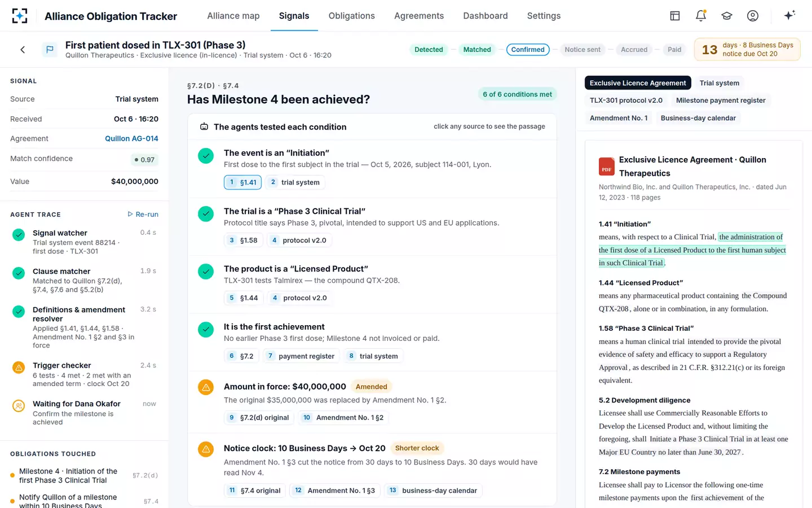812x508 pixels.
Task: Switch to the Alliance map tab
Action: pos(233,16)
